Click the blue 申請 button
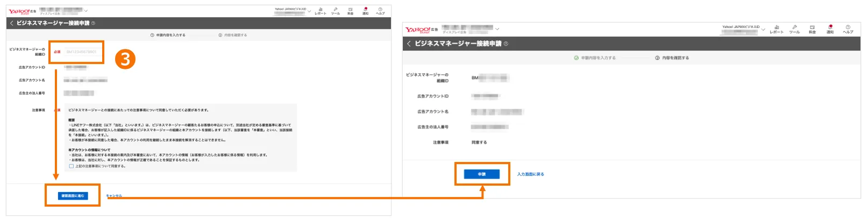 [x=482, y=174]
